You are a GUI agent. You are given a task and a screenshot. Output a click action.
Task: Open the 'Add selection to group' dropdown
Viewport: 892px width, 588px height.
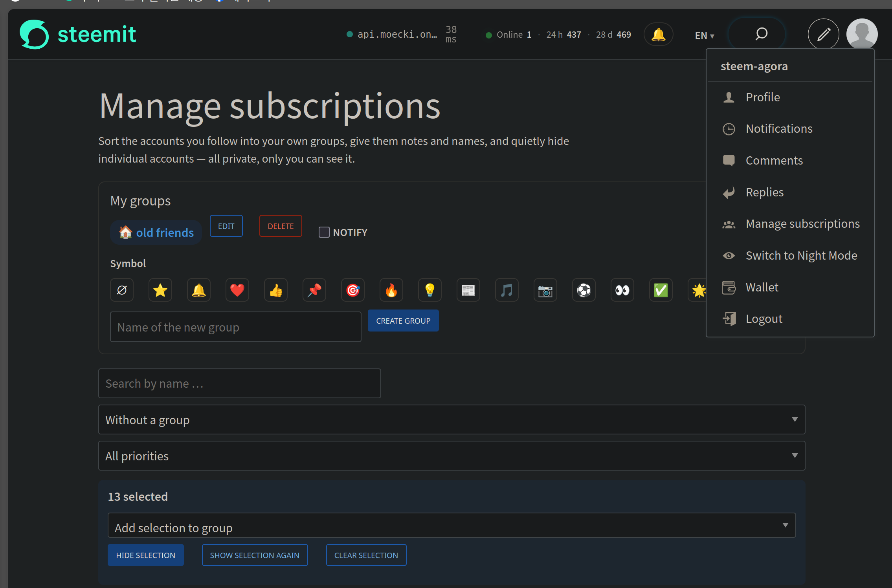tap(452, 525)
